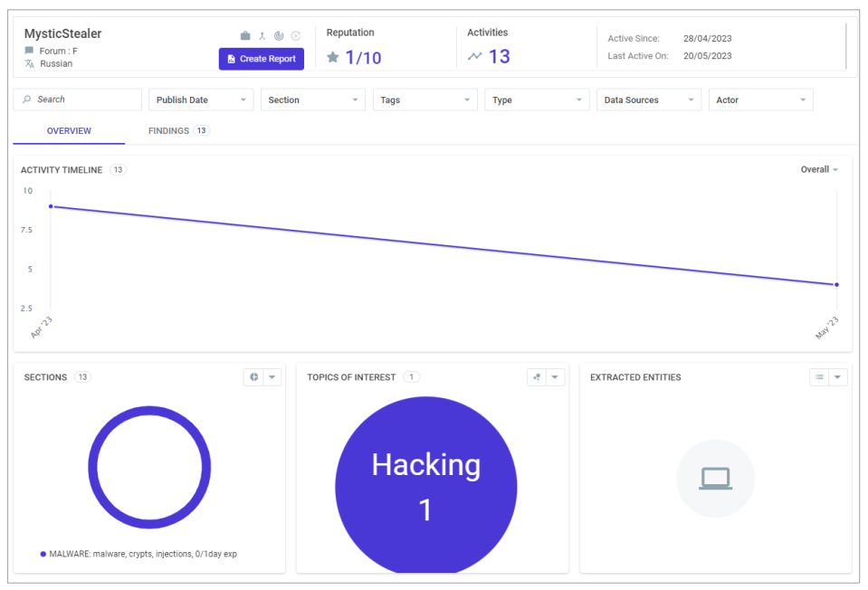Click the 1/10 reputation score
Screen dimensions: 868x590
coord(363,58)
